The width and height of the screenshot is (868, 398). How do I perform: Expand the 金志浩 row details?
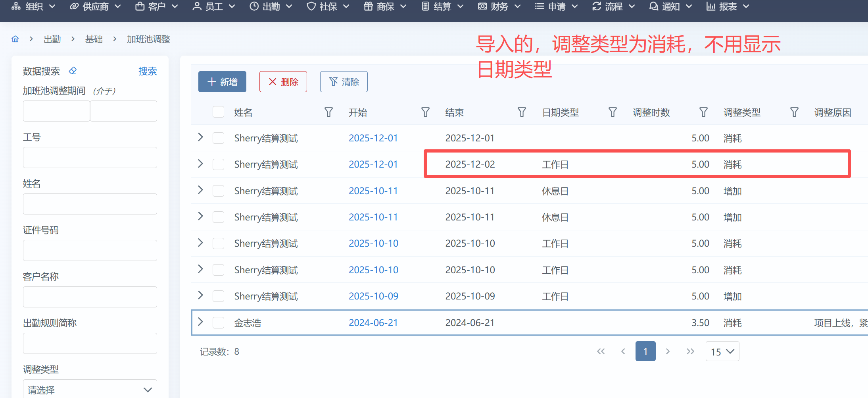pos(200,322)
